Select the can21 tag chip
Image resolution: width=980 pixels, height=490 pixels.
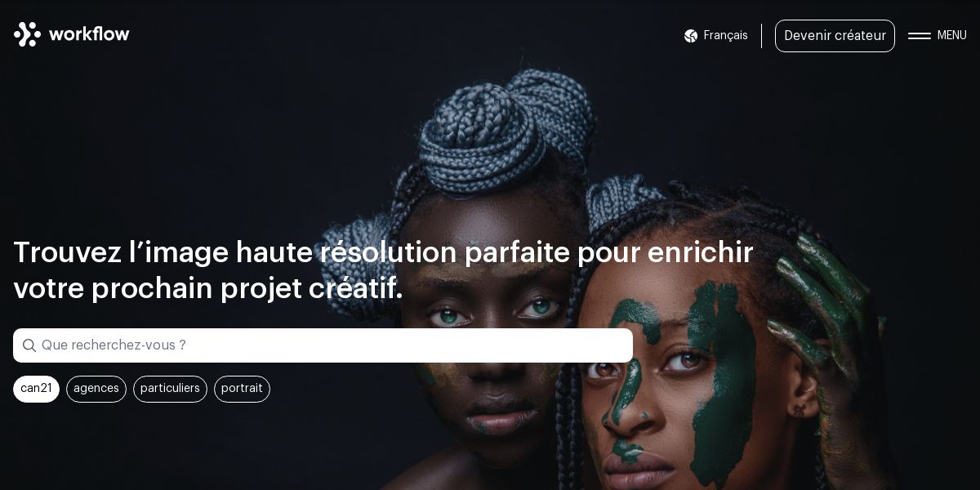click(x=36, y=389)
